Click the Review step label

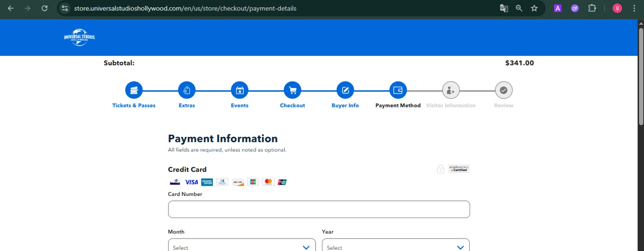[504, 106]
